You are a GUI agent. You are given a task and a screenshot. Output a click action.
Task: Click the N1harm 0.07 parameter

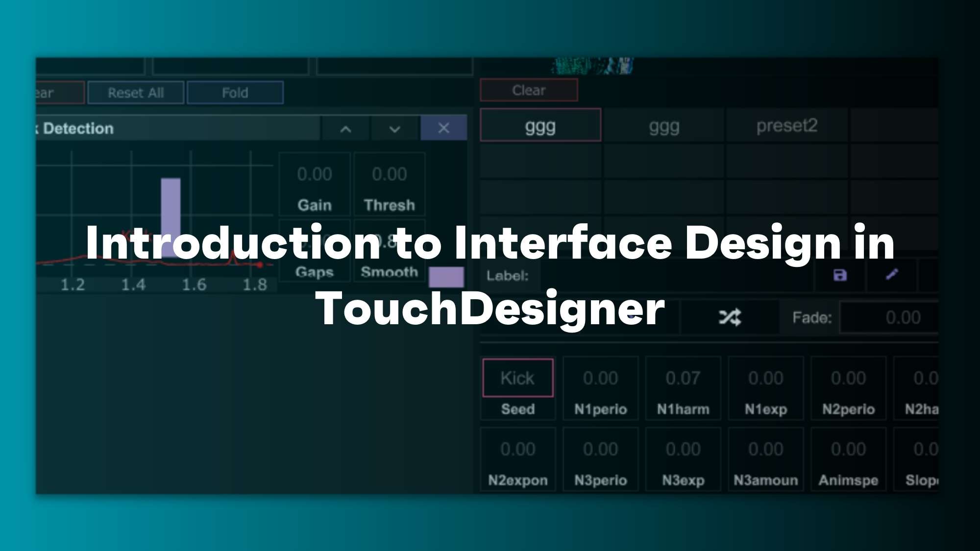pyautogui.click(x=683, y=379)
